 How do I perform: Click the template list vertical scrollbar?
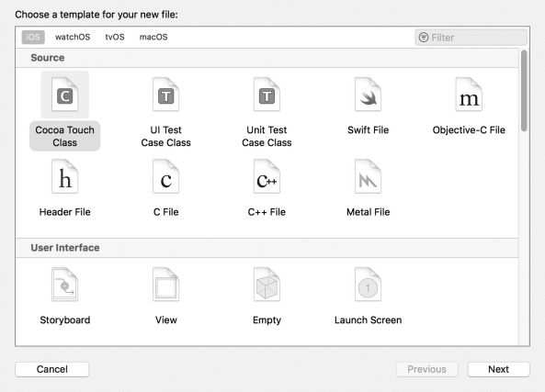[x=524, y=91]
